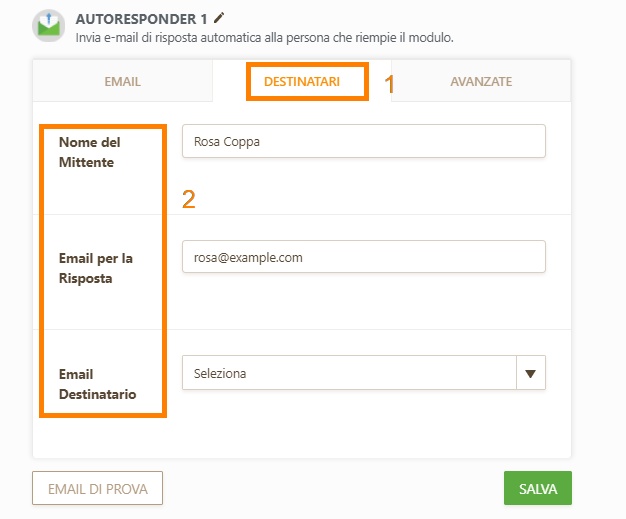Click the AUTORESPONDER 1 title text
The width and height of the screenshot is (626, 519).
141,19
